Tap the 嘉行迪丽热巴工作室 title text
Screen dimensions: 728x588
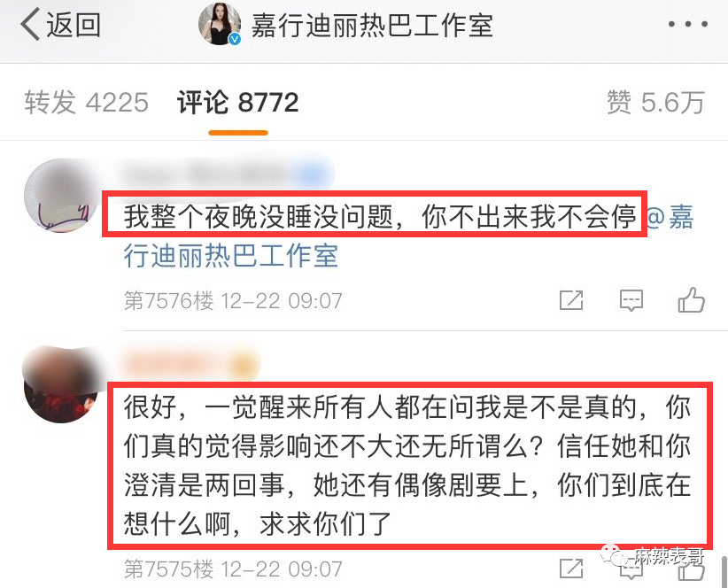tap(371, 25)
